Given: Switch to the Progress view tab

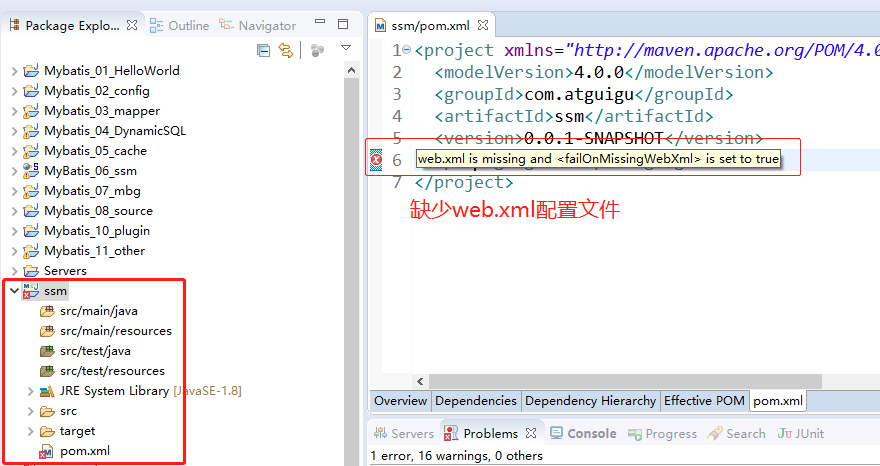Looking at the screenshot, I should (663, 433).
